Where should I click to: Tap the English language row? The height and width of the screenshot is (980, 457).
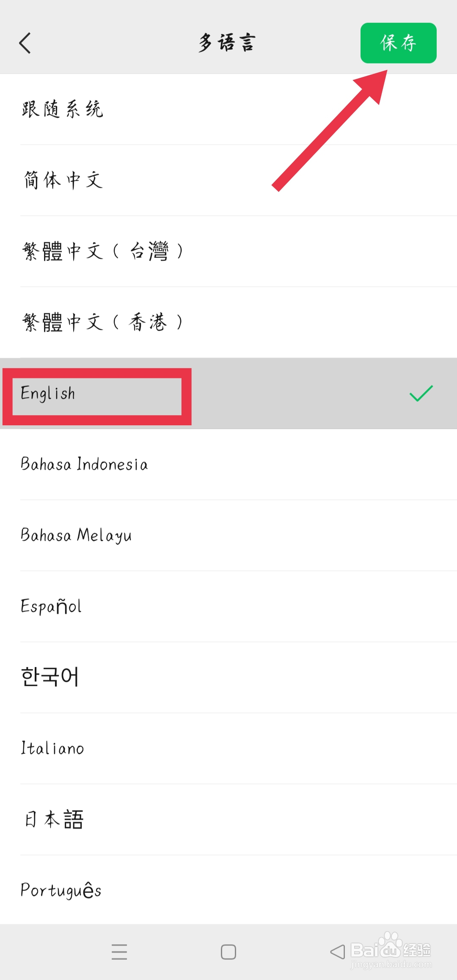coord(48,394)
